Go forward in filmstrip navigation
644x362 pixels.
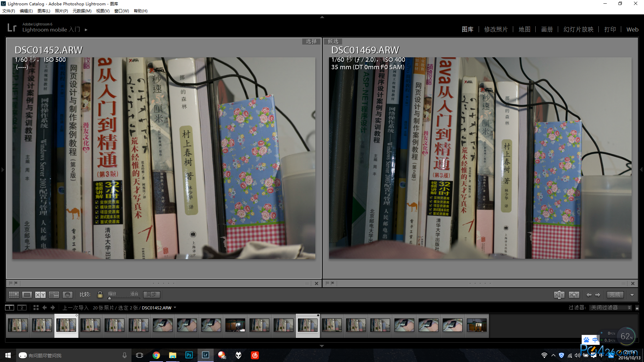53,307
